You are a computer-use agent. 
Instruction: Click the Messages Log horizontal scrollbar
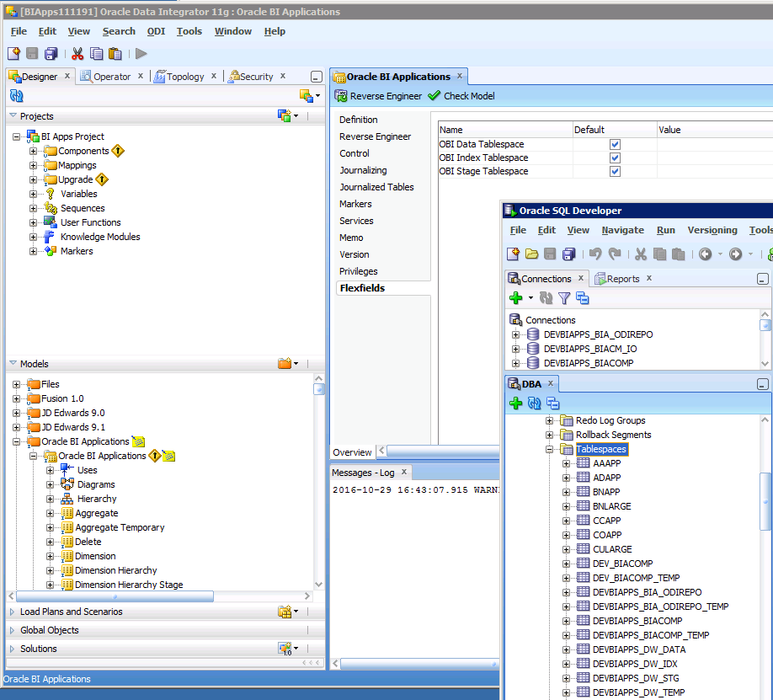click(x=419, y=664)
